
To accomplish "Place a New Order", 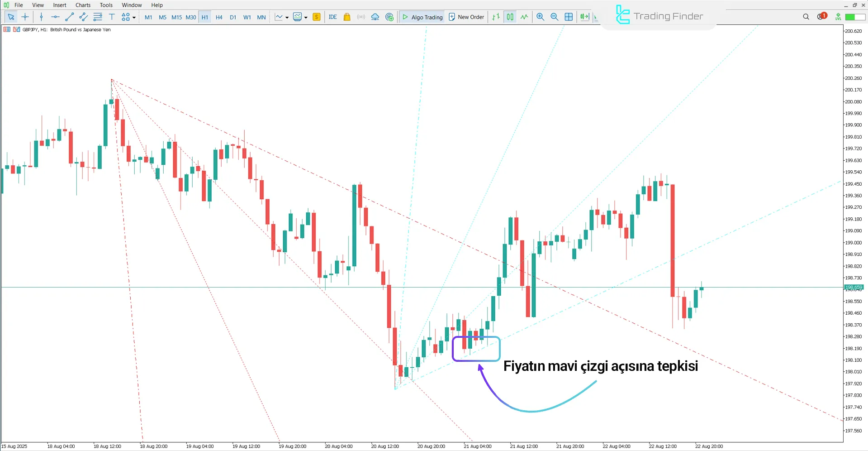I will (466, 17).
